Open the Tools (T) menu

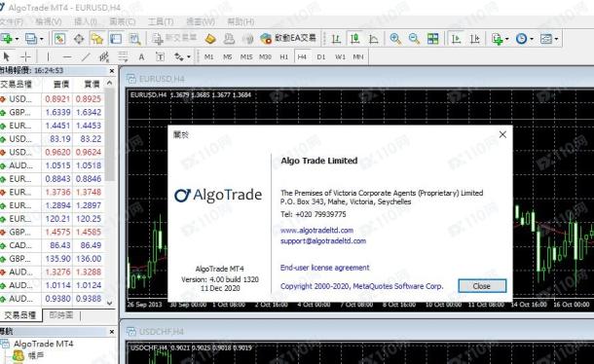click(x=161, y=21)
